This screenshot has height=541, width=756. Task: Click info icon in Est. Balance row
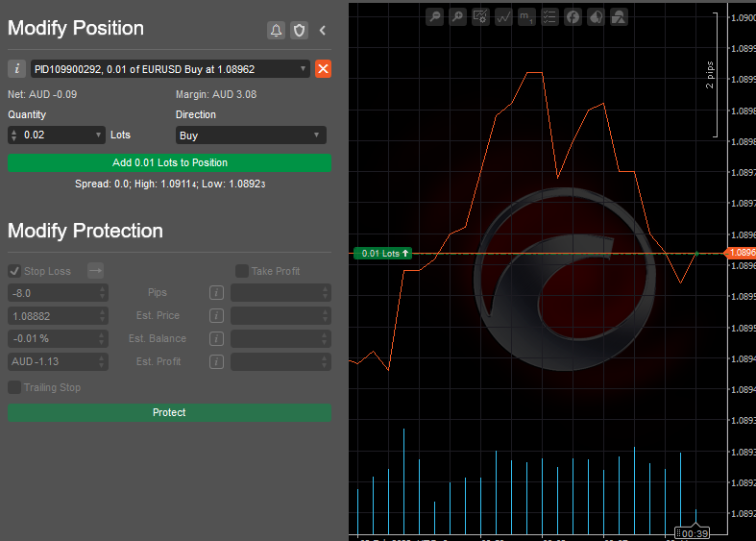point(216,338)
